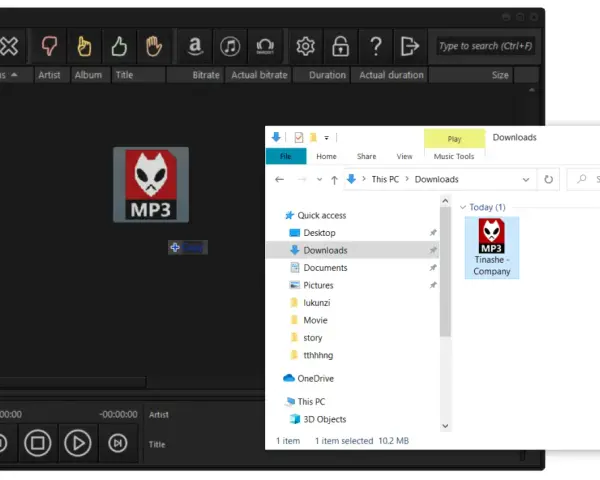Click the navigation pane scroll down arrow
600x480 pixels.
click(445, 426)
